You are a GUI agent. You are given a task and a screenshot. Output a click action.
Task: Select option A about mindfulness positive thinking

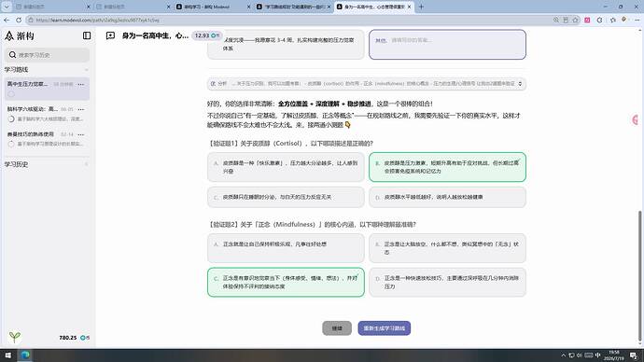pos(286,248)
